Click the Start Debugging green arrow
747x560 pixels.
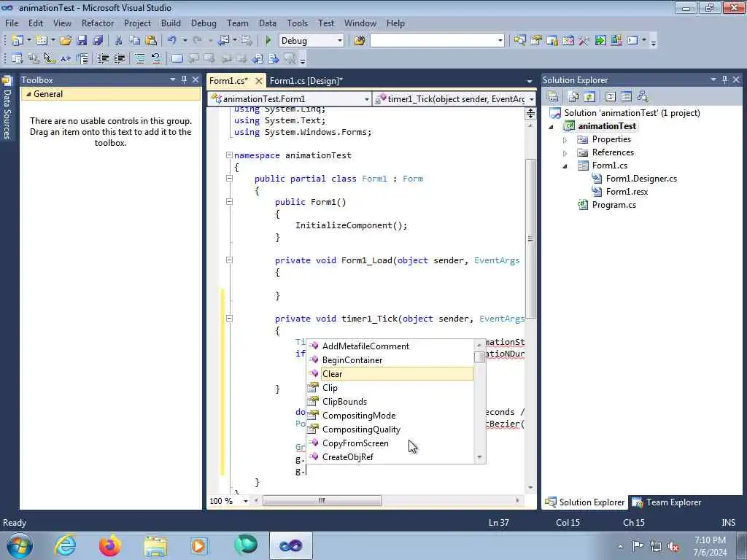click(x=268, y=41)
